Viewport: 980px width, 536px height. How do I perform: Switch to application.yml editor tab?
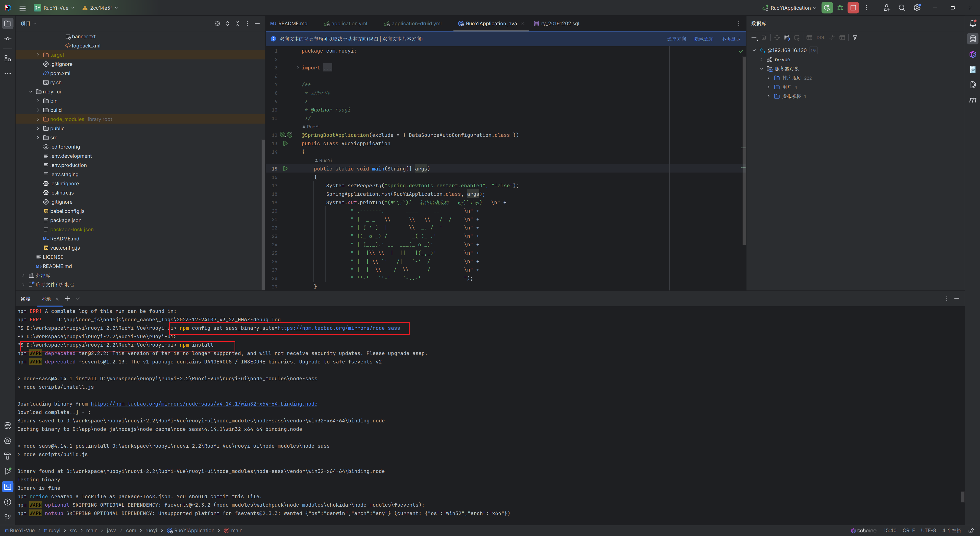346,23
